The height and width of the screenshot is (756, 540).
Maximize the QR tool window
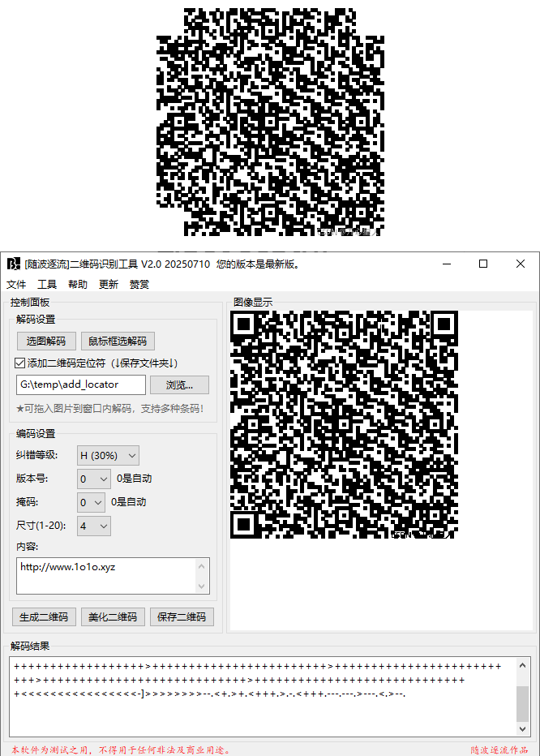[483, 264]
